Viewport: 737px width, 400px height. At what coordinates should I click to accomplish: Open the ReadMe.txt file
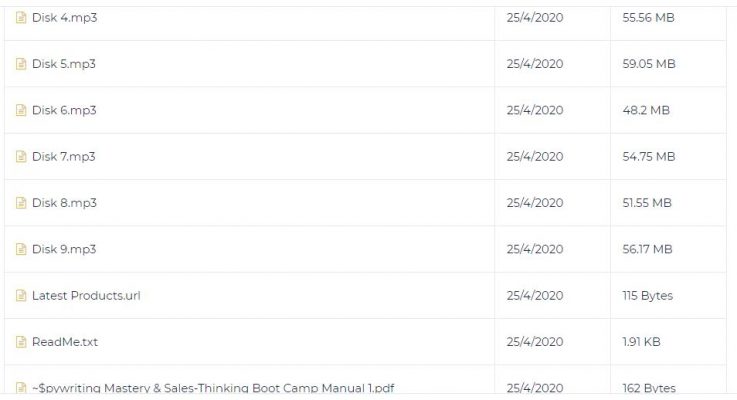pos(65,342)
